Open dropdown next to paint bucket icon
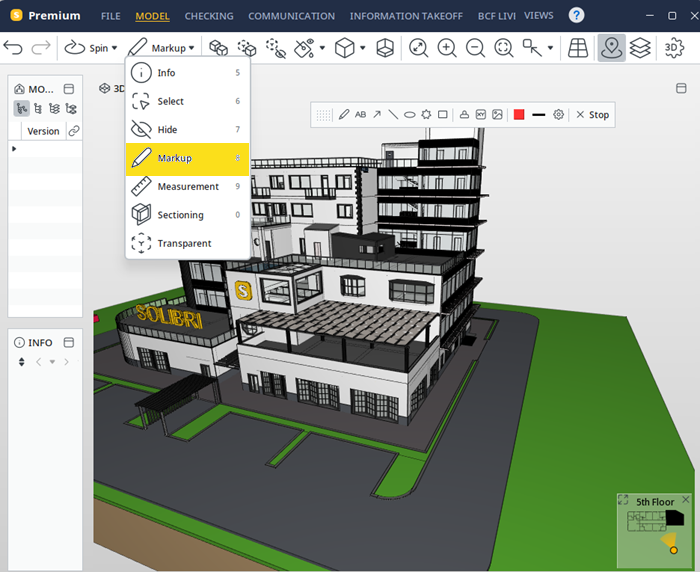 click(x=322, y=48)
